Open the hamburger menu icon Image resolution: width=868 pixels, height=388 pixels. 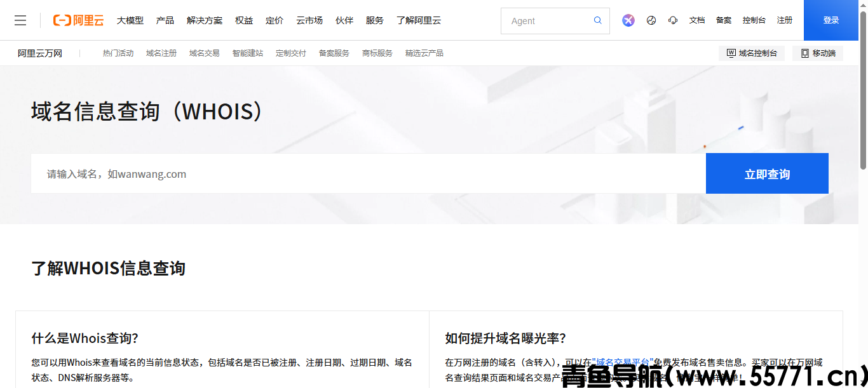pos(20,20)
